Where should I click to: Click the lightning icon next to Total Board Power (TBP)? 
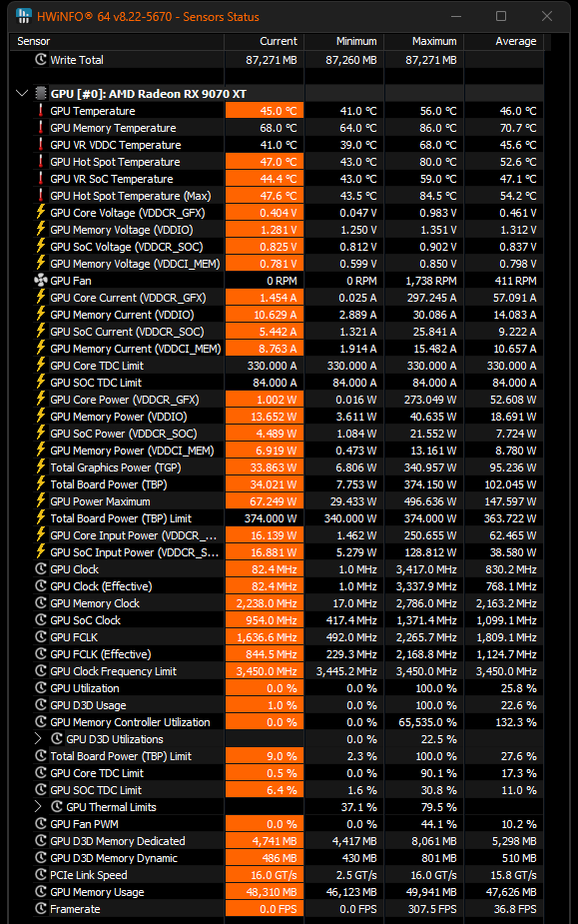41,483
